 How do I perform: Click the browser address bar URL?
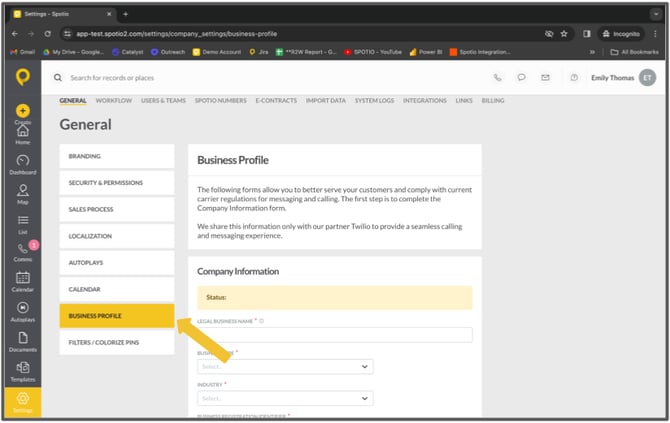[x=176, y=34]
